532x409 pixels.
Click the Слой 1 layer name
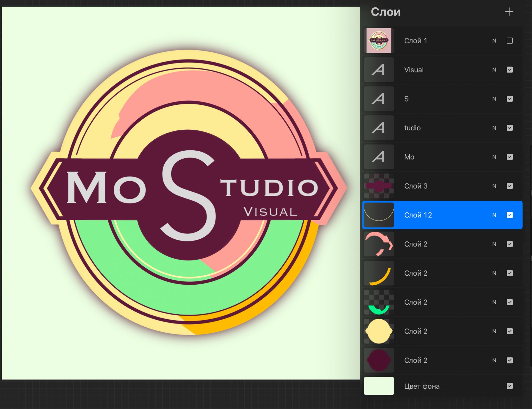pos(416,41)
